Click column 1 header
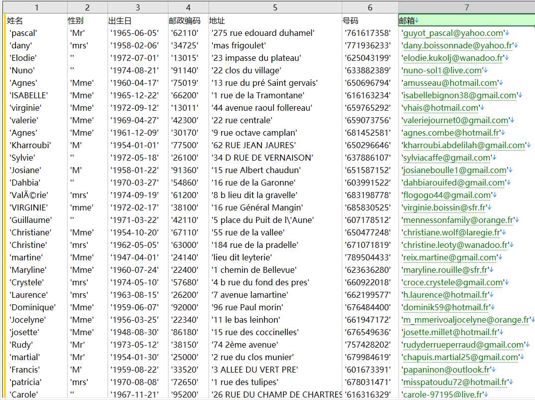Image resolution: width=535 pixels, height=400 pixels. pos(37,7)
